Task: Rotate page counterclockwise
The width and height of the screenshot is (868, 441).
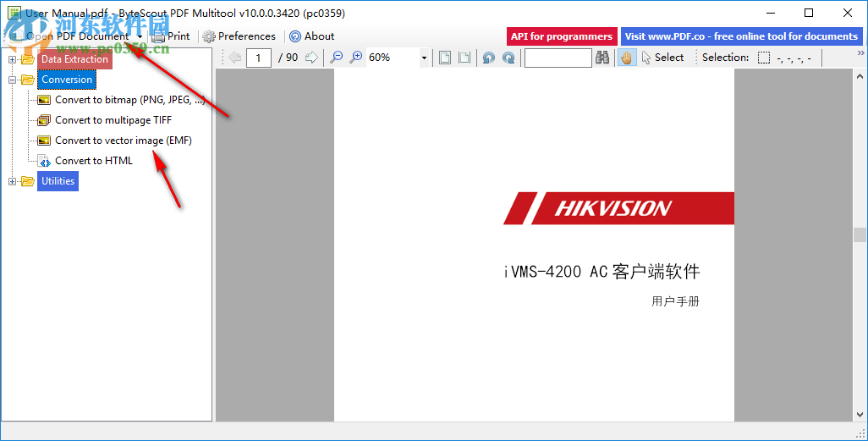Action: coord(488,57)
